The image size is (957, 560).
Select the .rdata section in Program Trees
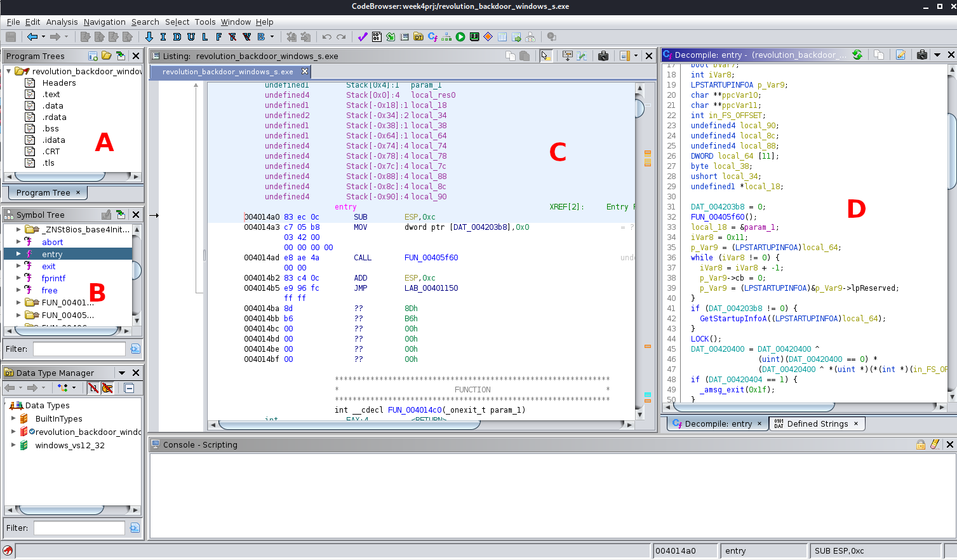click(54, 117)
